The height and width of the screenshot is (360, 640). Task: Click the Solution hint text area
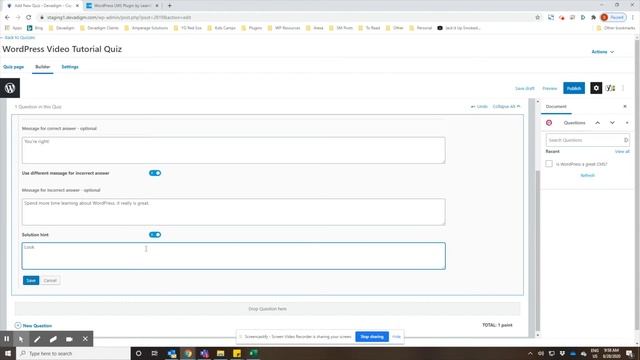tap(233, 256)
